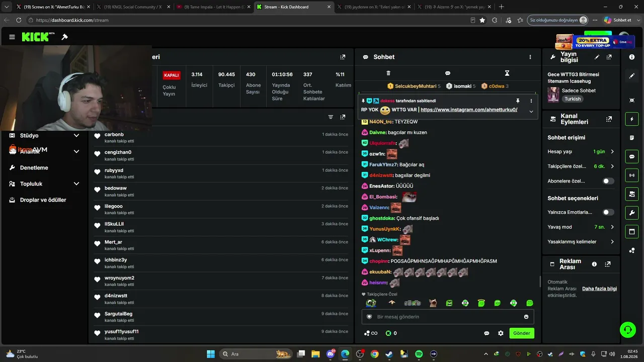Open Takipçilere özel 6 dk. setting

click(x=581, y=166)
